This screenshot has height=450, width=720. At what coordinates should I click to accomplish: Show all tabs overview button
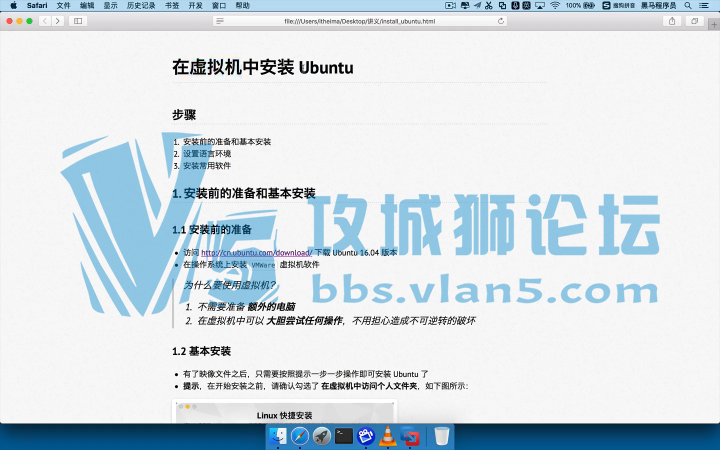[x=694, y=21]
